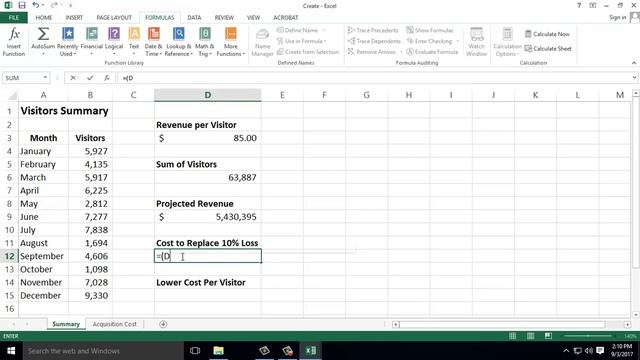Click the AutoSum sigma icon
Image resolution: width=640 pixels, height=360 pixels.
click(43, 34)
